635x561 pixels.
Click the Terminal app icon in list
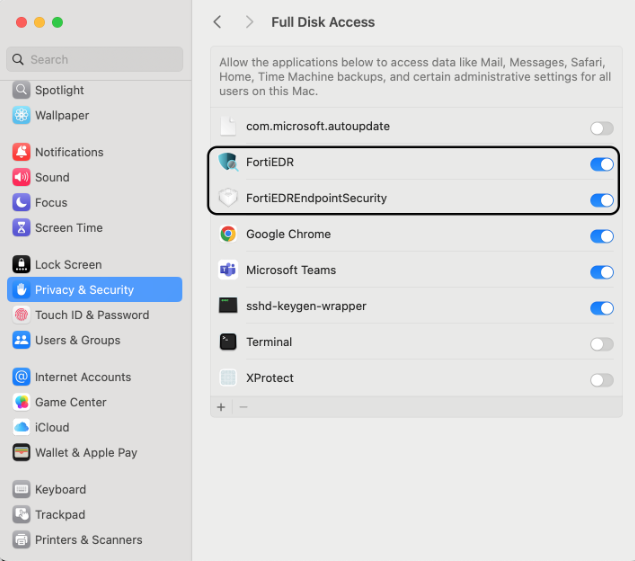click(x=228, y=343)
